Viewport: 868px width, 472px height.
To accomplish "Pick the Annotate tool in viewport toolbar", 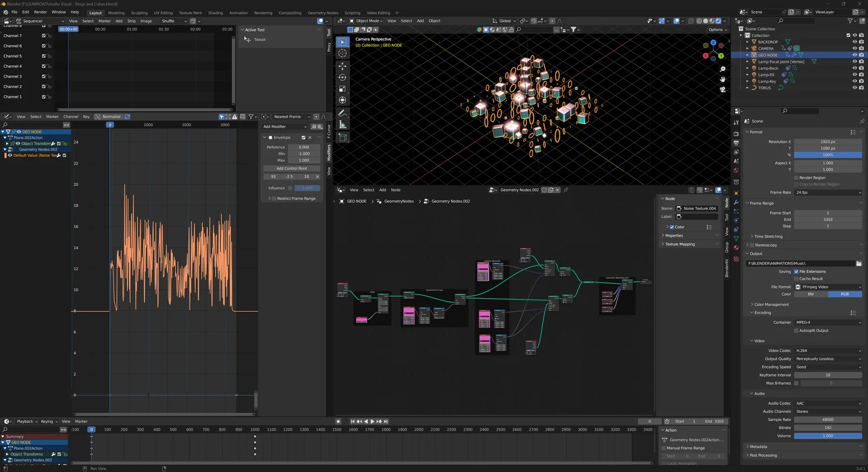I will 342,113.
